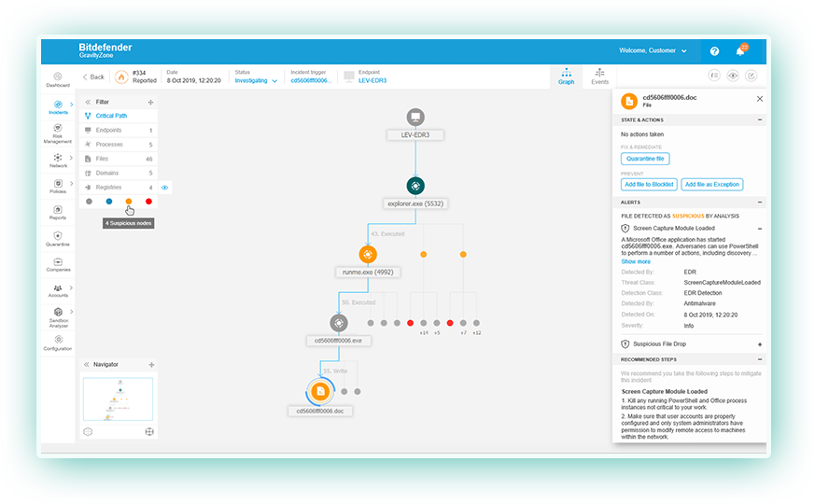Toggle the eye icon beside Registries

(x=164, y=188)
